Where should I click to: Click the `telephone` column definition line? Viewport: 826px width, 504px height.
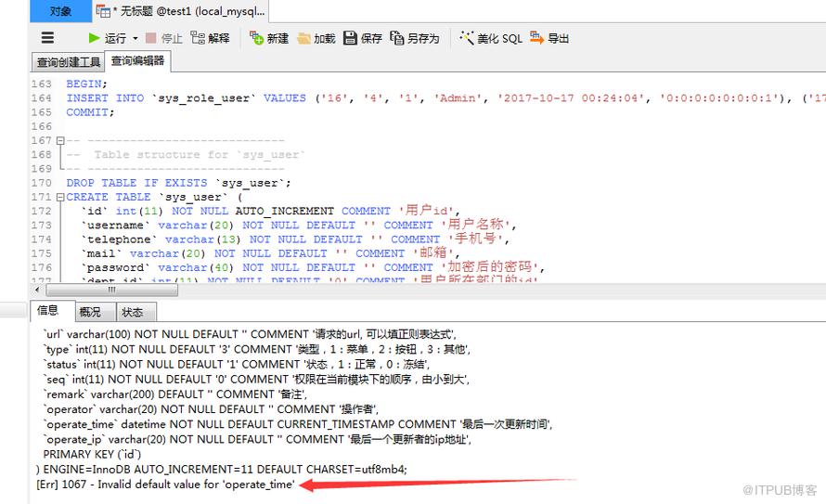tap(294, 239)
